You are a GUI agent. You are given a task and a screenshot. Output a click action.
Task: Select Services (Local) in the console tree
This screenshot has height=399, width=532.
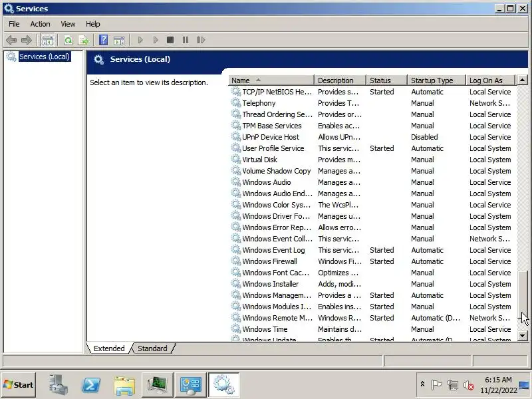click(45, 57)
